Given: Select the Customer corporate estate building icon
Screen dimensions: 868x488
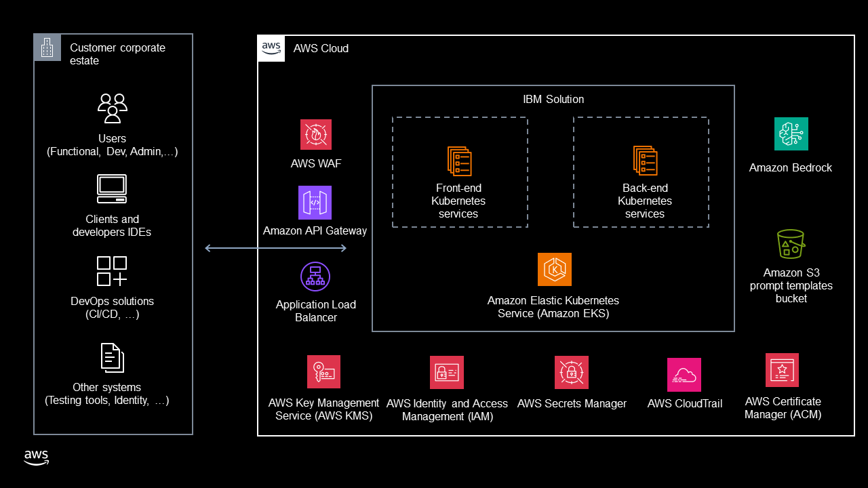Looking at the screenshot, I should point(47,47).
